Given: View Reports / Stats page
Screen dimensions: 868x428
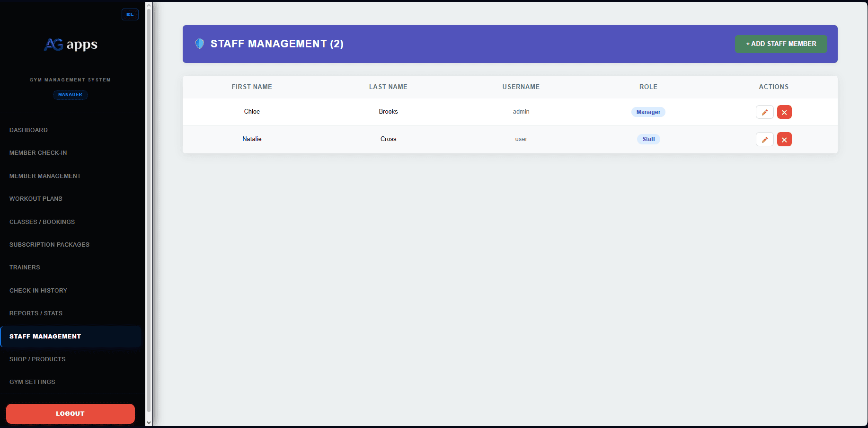Looking at the screenshot, I should 36,313.
